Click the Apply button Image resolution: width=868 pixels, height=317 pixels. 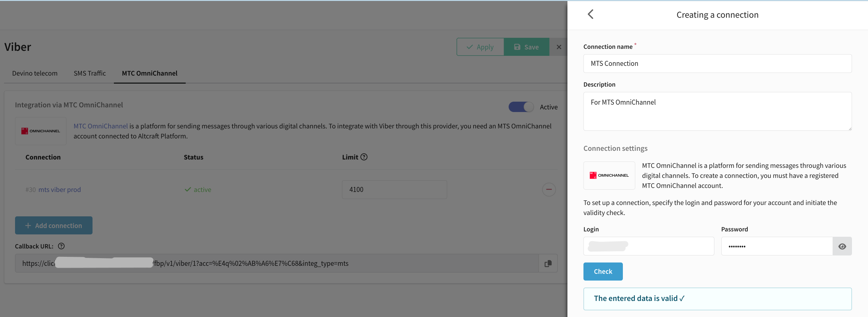pyautogui.click(x=480, y=47)
